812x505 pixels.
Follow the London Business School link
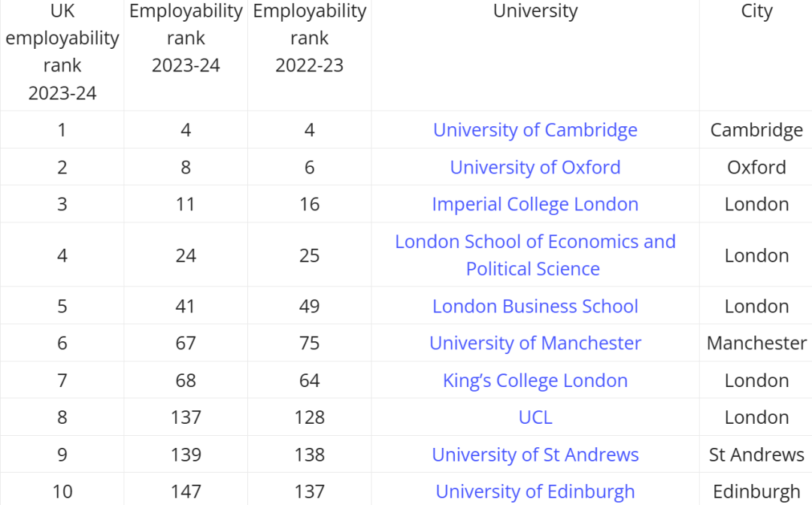[535, 307]
